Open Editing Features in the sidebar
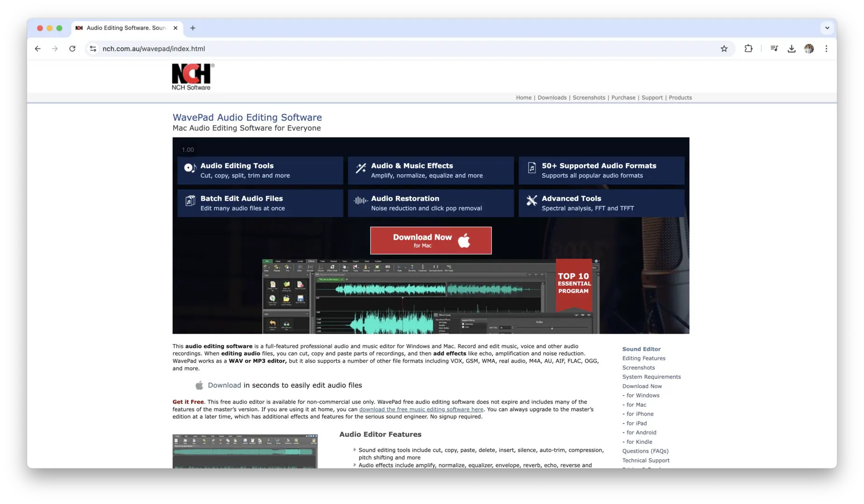 point(644,358)
